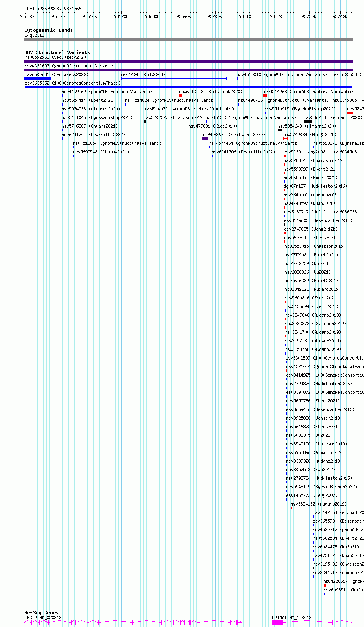Select the nsv4513252 variant label
The height and width of the screenshot is (627, 364).
[251, 117]
